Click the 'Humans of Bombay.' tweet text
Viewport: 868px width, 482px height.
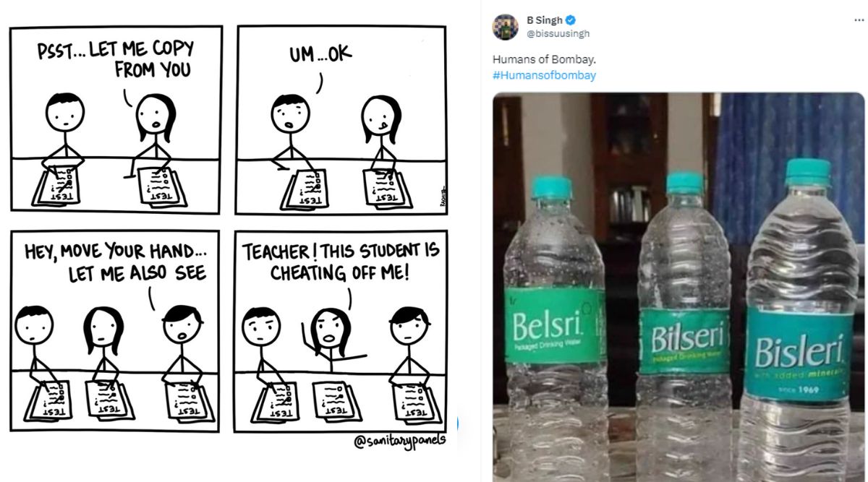(535, 60)
